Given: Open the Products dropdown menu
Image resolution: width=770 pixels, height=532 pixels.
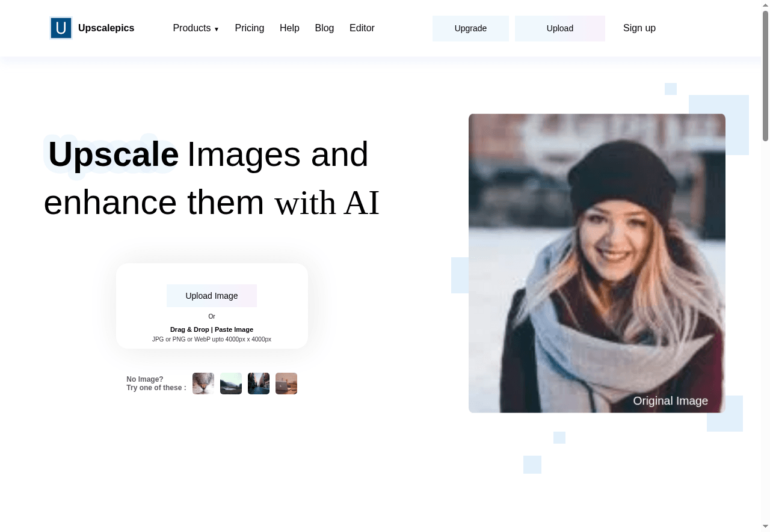Looking at the screenshot, I should [x=196, y=28].
